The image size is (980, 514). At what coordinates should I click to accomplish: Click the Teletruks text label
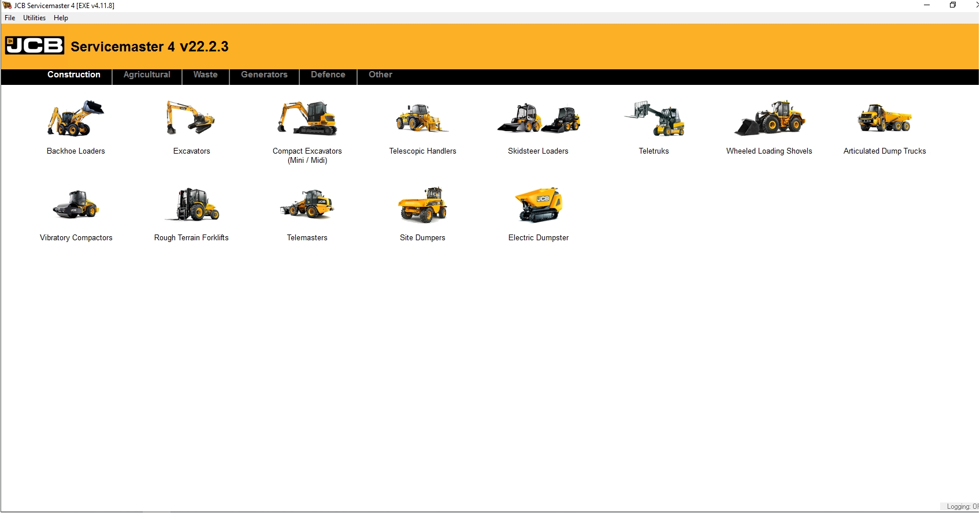pos(654,151)
